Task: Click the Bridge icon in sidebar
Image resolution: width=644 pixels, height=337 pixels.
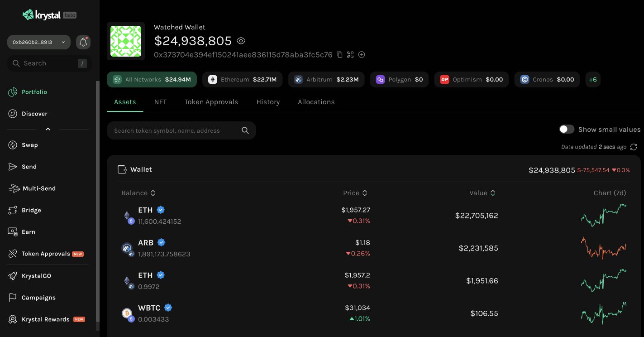Action: pos(13,210)
